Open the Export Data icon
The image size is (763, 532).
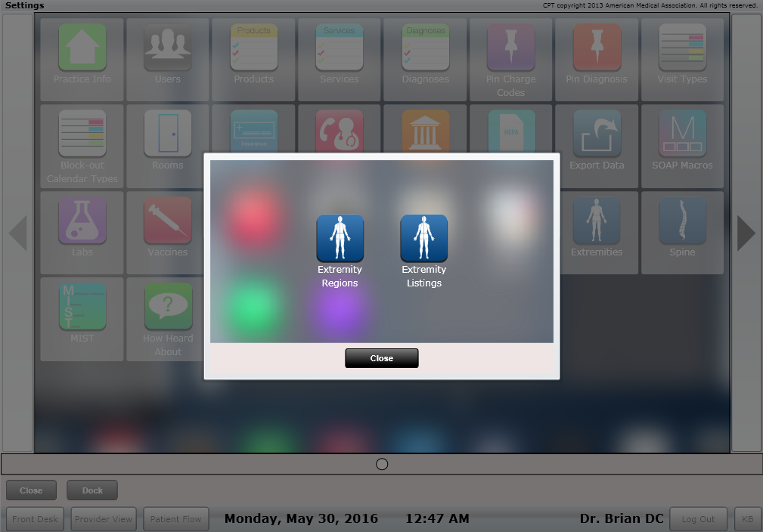click(597, 134)
